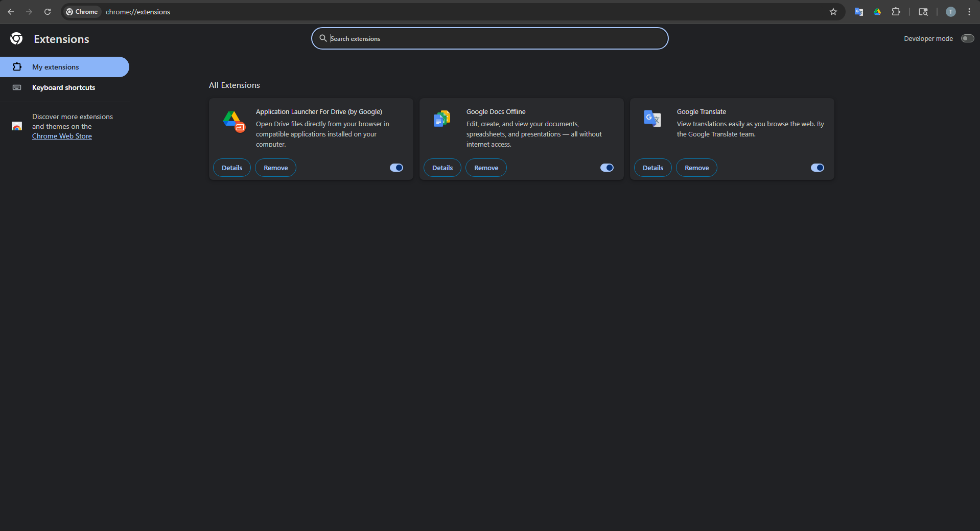
Task: Open the Extensions puzzle menu in toolbar
Action: (896, 12)
